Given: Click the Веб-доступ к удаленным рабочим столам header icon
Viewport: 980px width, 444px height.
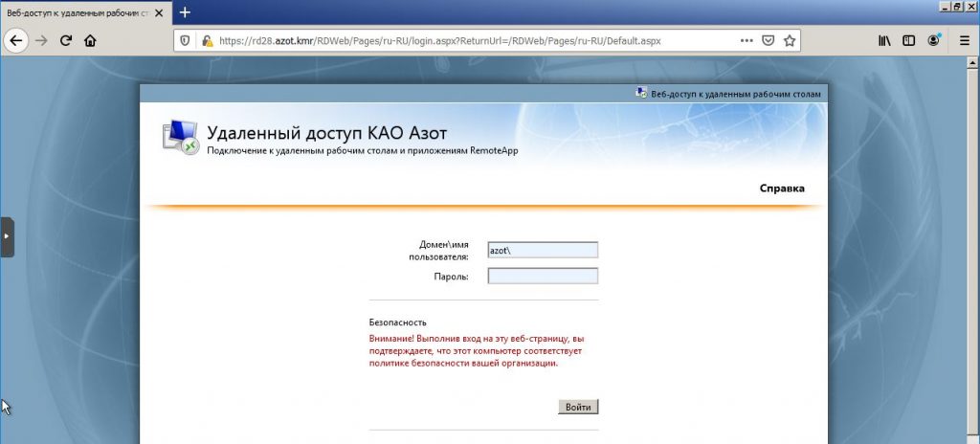Looking at the screenshot, I should [x=641, y=93].
